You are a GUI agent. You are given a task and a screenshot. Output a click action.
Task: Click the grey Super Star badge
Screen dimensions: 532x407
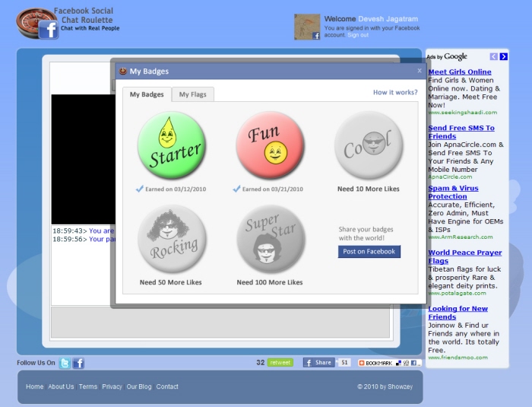(x=271, y=238)
